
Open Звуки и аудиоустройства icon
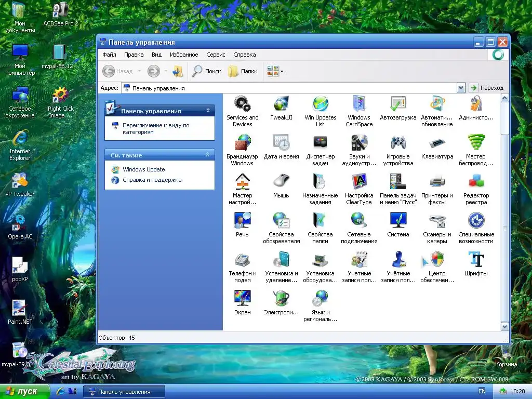coord(359,150)
